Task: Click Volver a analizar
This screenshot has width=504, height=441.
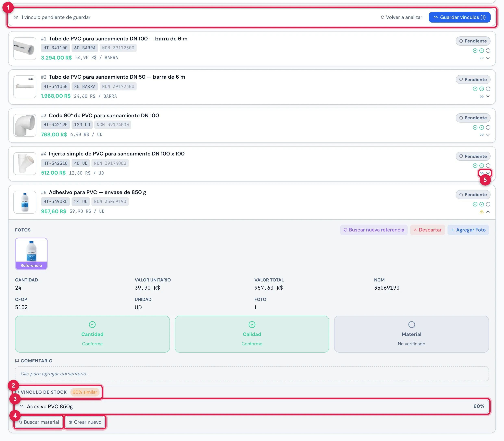Action: 401,17
